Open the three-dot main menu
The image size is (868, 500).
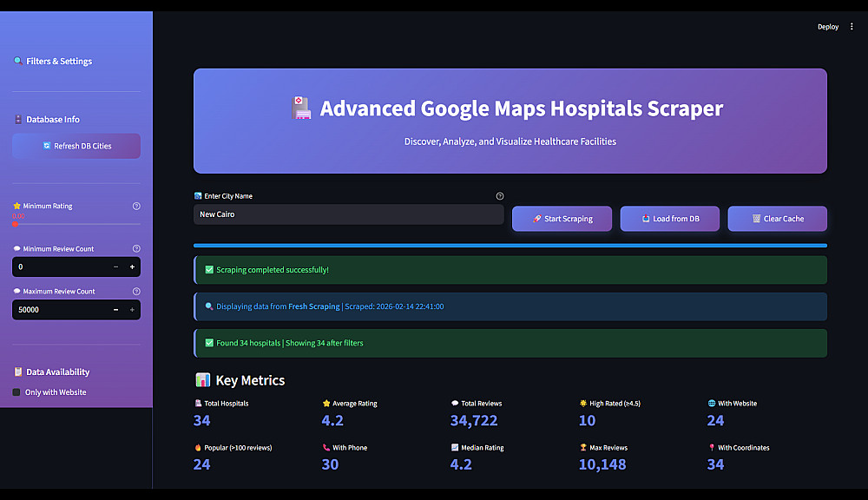pyautogui.click(x=852, y=27)
